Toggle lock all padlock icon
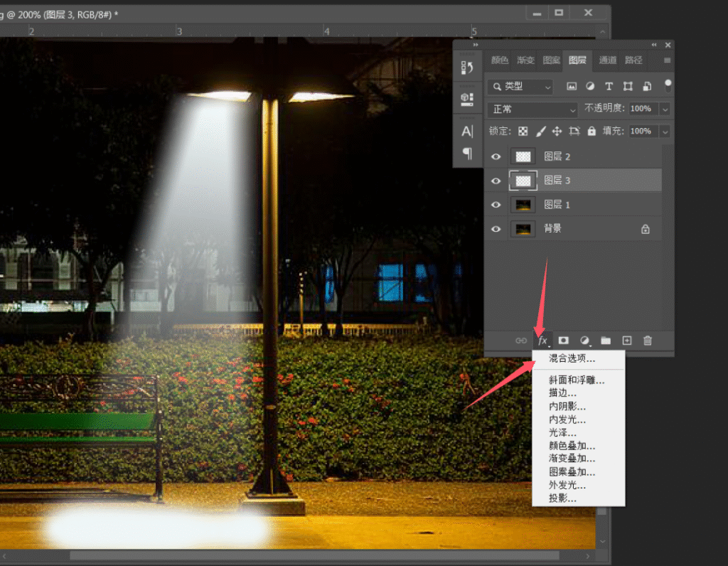 click(591, 132)
